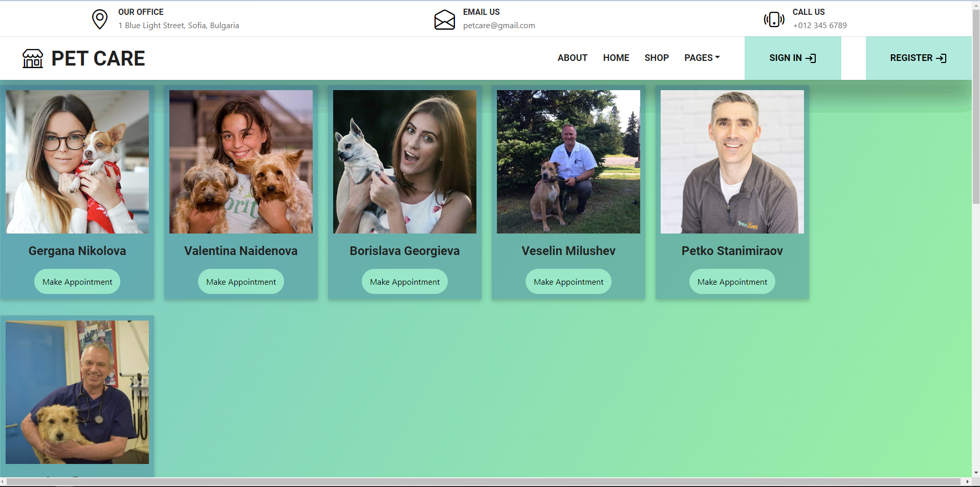Click the EMAIL US heading
The image size is (980, 487).
pos(482,12)
